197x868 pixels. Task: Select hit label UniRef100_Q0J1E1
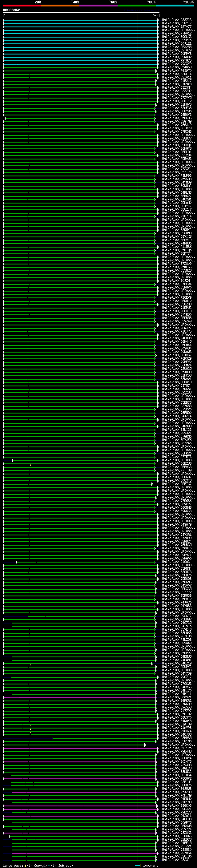[176, 43]
